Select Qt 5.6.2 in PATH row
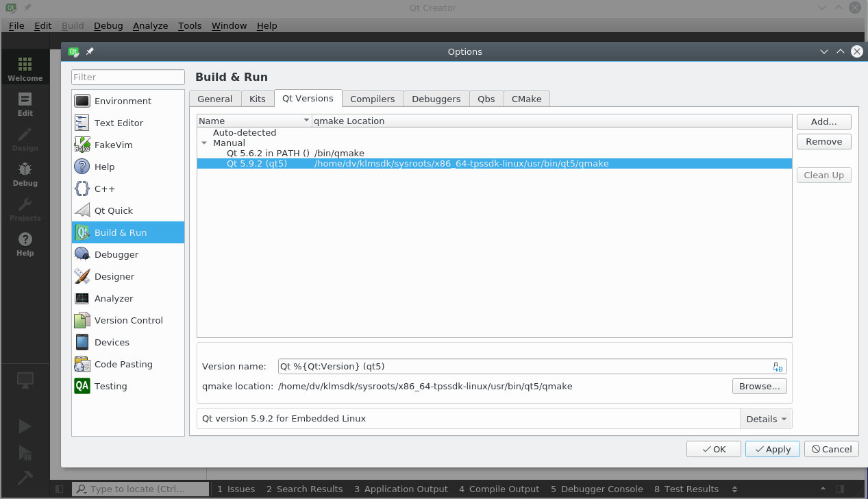The image size is (868, 499). 268,154
